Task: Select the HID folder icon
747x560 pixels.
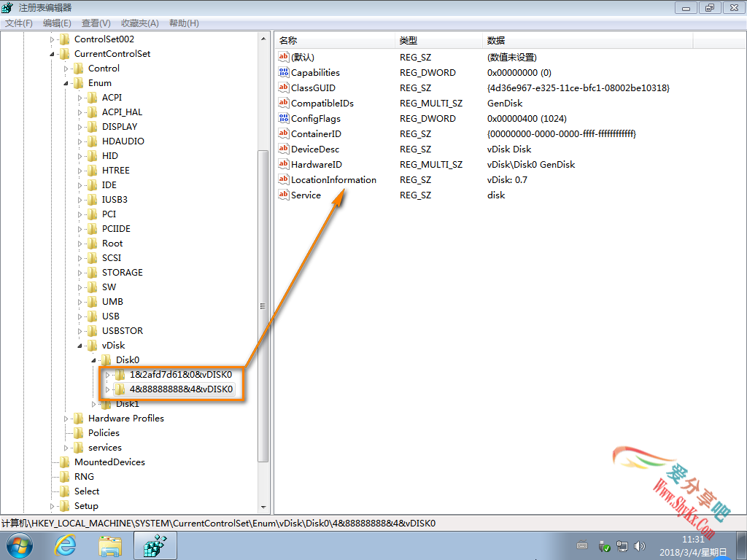Action: tap(92, 156)
